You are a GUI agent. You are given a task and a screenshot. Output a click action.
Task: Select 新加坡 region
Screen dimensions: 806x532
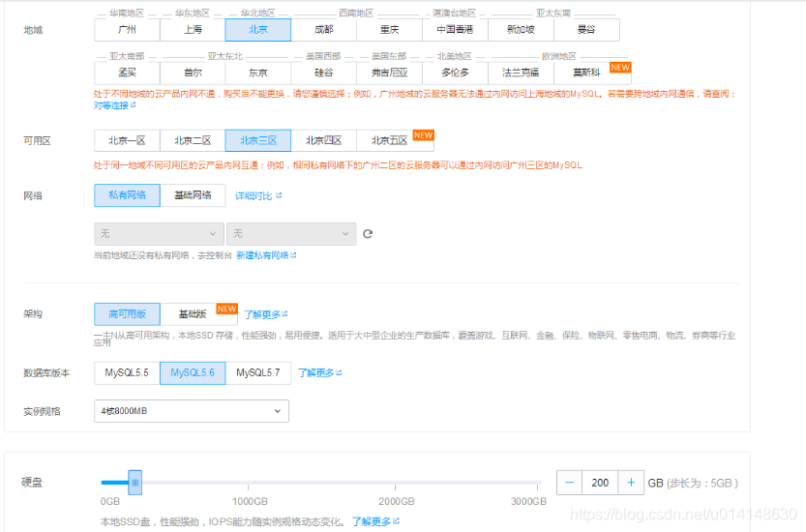[521, 30]
